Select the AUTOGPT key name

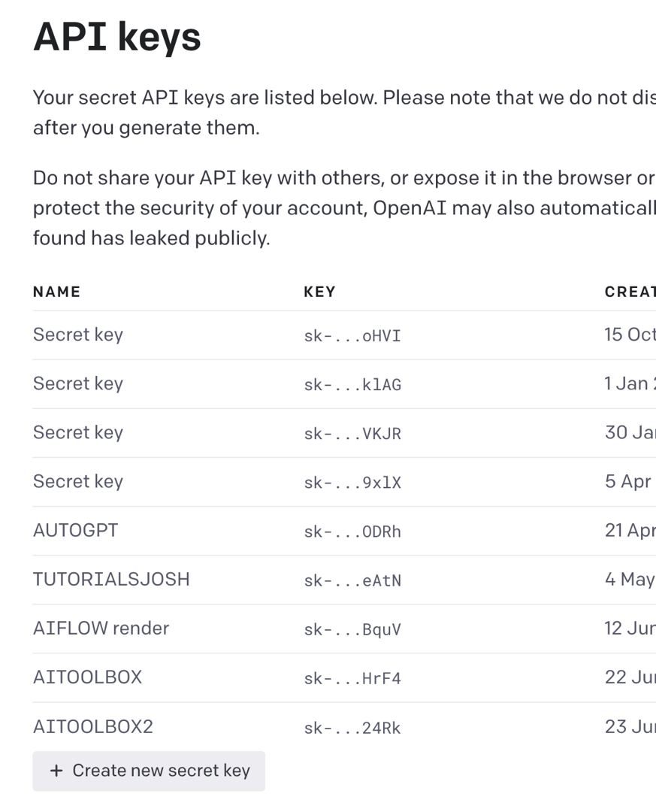pyautogui.click(x=76, y=530)
